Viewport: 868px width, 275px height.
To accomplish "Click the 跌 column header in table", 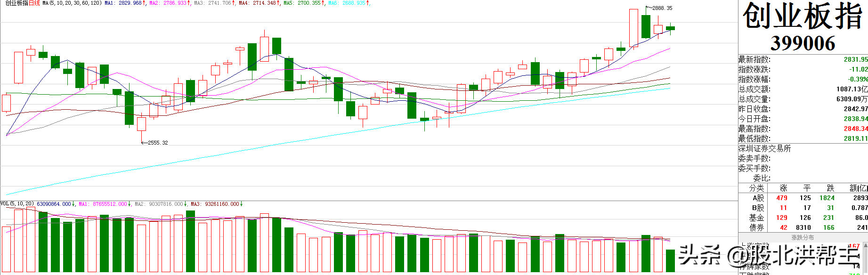I will click(830, 188).
